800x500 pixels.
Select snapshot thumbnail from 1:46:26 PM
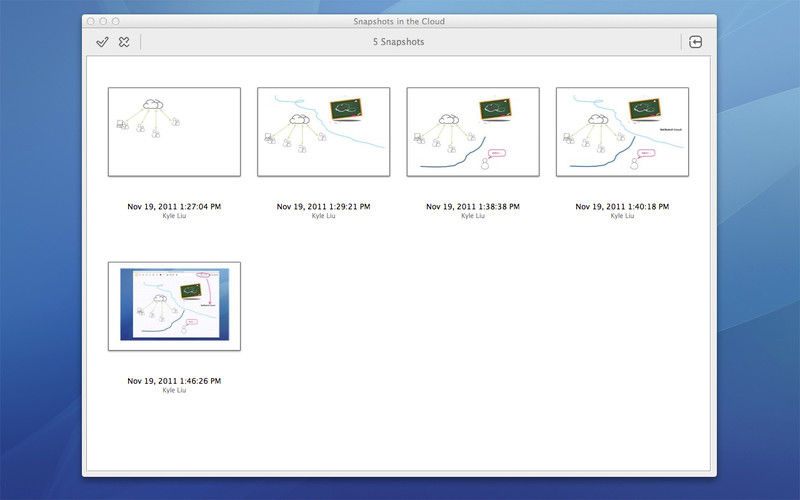174,306
